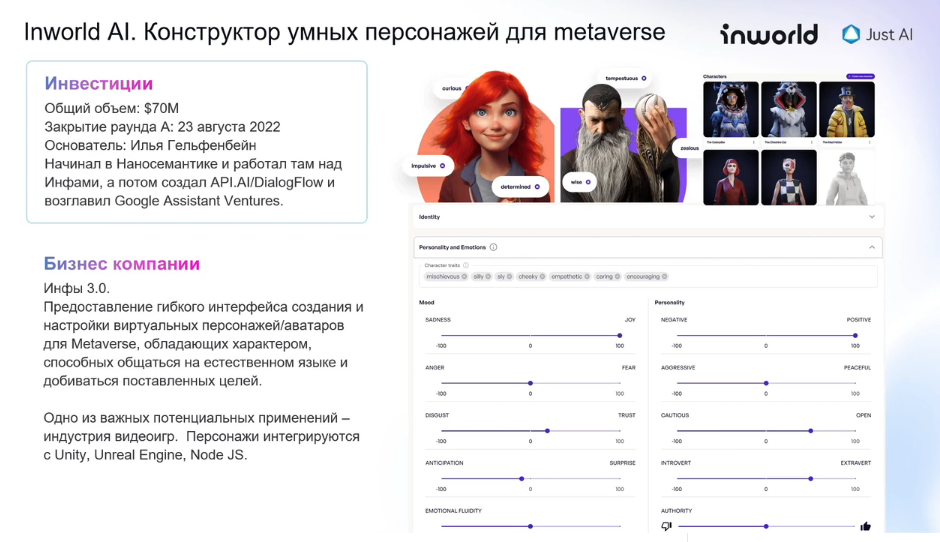
Task: Click the slide title text
Action: [345, 32]
